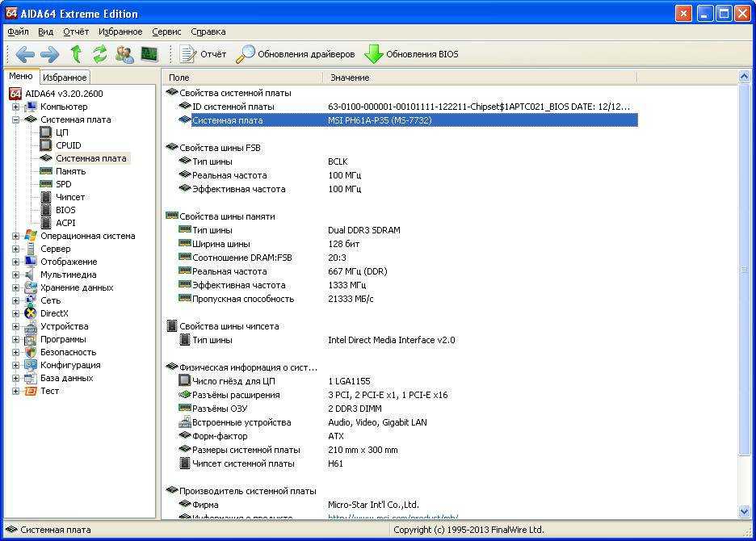
Task: Go back with the blue left arrow
Action: pyautogui.click(x=25, y=54)
